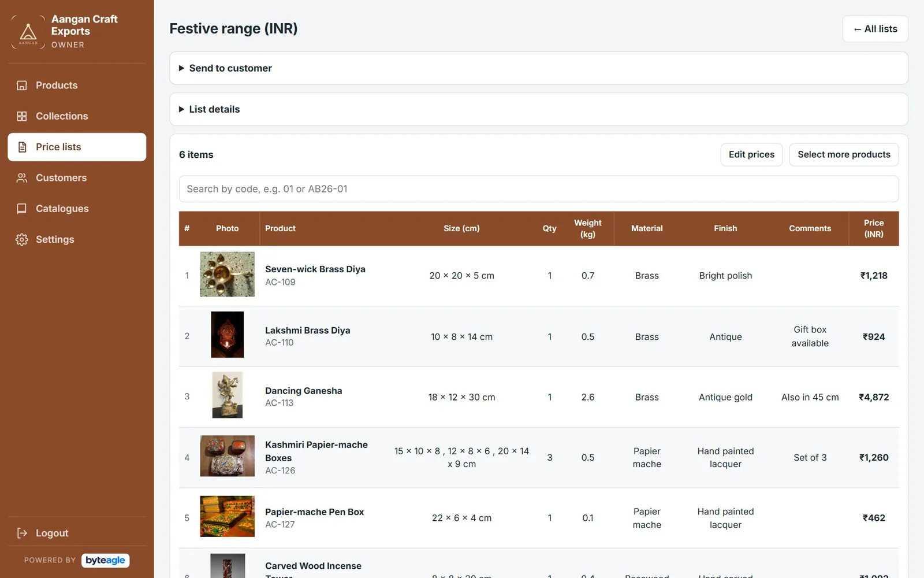Click the Antique gold finish cell
The image size is (924, 578).
[725, 397]
